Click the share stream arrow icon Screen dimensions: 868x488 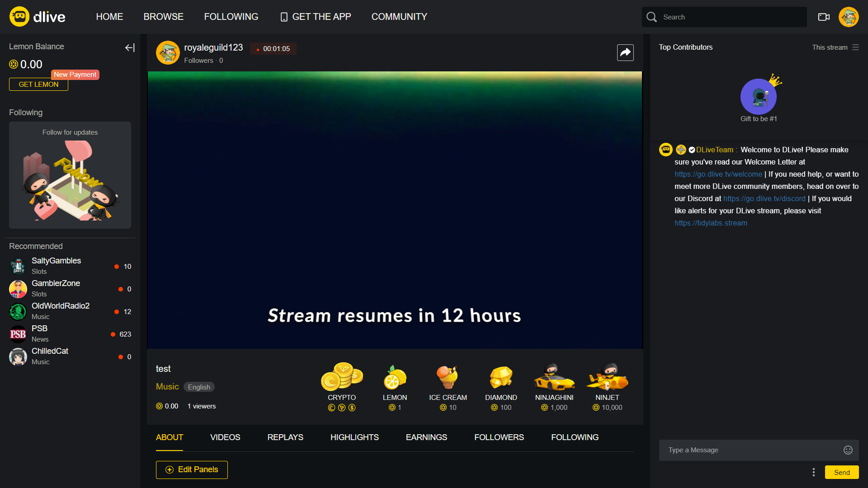click(x=625, y=52)
